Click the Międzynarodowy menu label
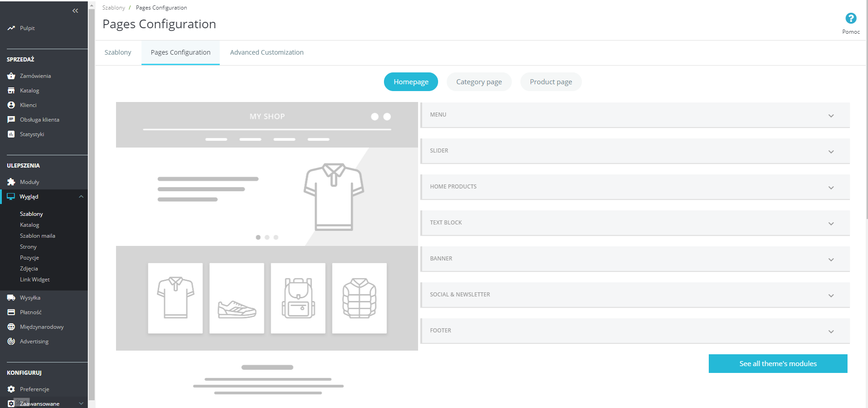This screenshot has width=868, height=408. click(x=42, y=327)
